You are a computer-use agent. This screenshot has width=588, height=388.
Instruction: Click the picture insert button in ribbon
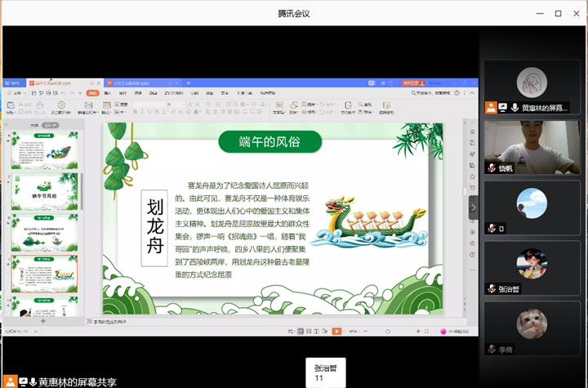(310, 104)
